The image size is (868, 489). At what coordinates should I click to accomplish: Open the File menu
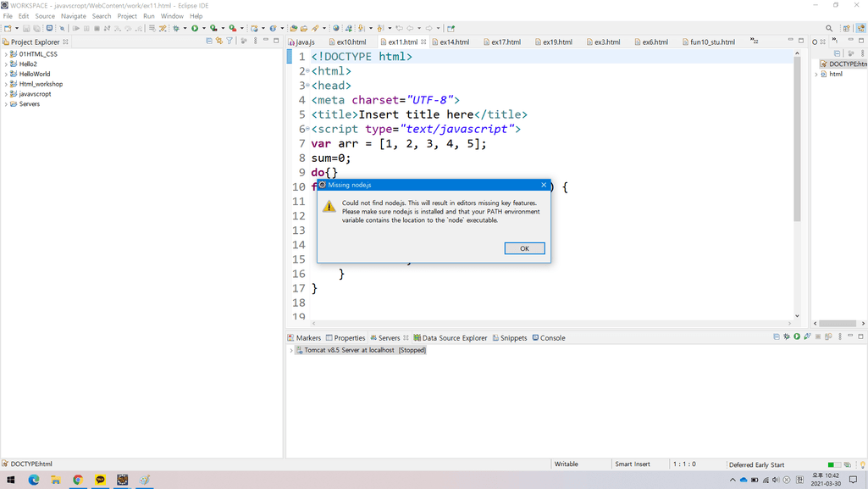coord(8,16)
